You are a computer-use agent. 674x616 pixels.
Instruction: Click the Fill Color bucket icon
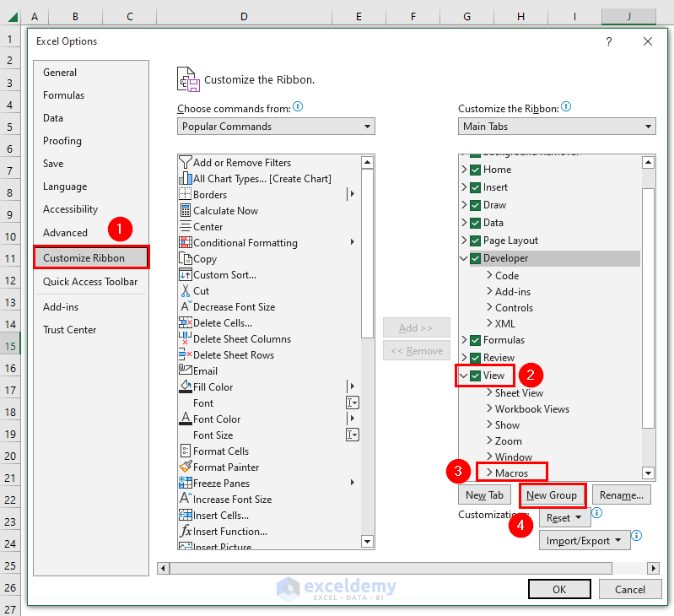pos(186,386)
